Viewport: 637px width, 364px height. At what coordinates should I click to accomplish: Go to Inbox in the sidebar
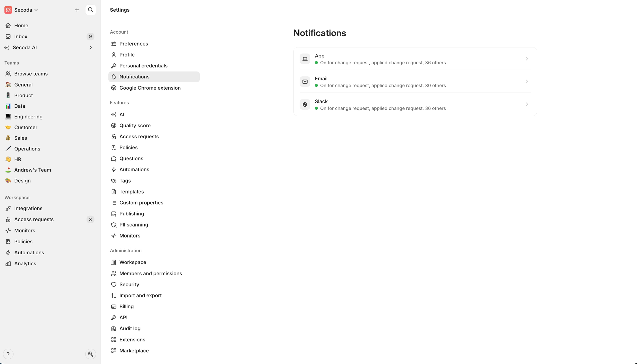(21, 36)
